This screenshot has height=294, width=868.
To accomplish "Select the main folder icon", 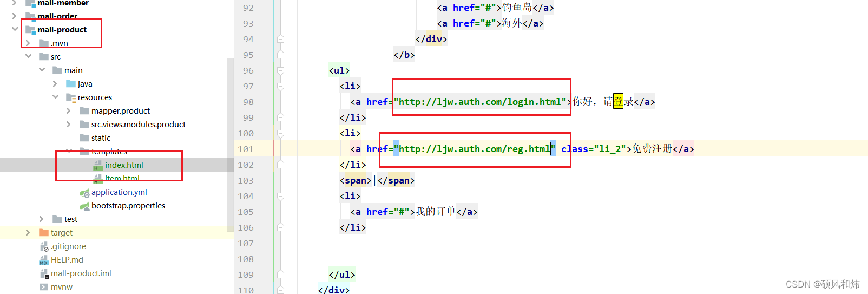I will pos(57,70).
